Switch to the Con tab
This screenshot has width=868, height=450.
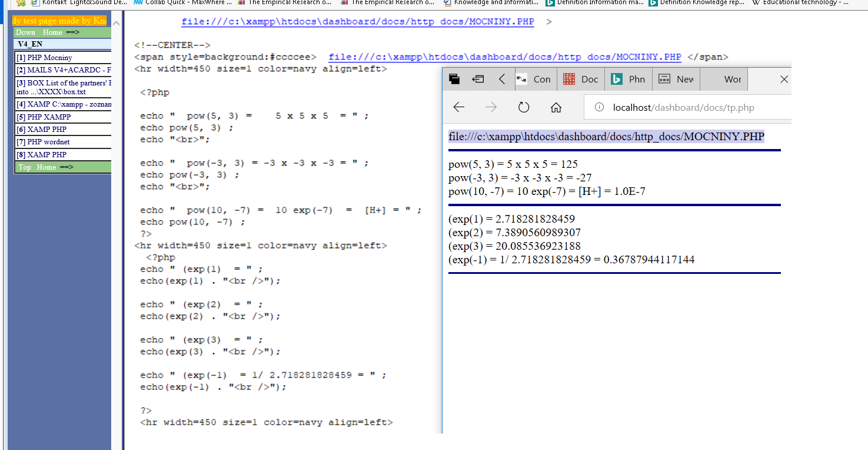[x=536, y=79]
